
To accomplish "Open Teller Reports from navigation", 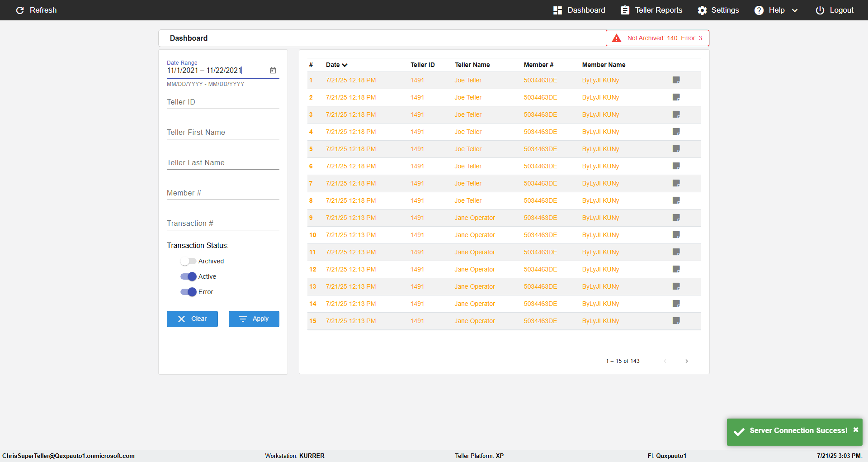I will pyautogui.click(x=651, y=10).
